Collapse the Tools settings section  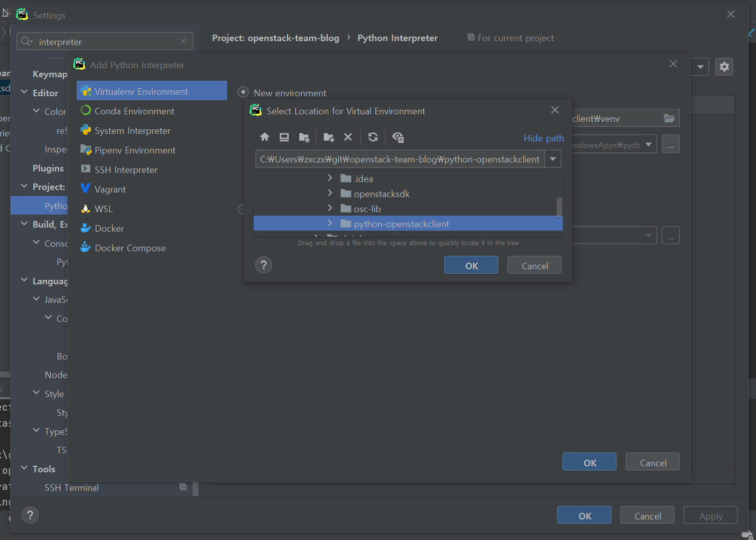pyautogui.click(x=24, y=468)
